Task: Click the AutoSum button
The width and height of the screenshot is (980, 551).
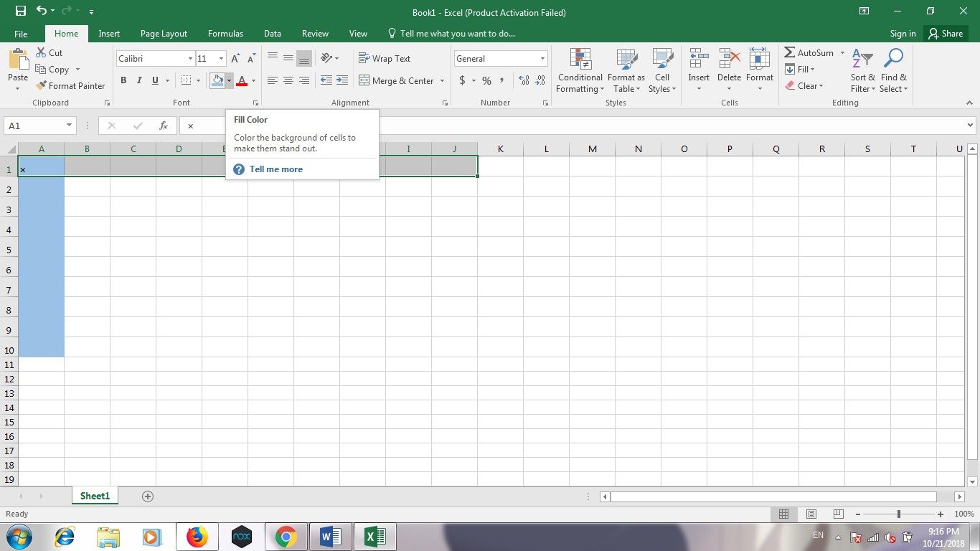Action: 809,53
